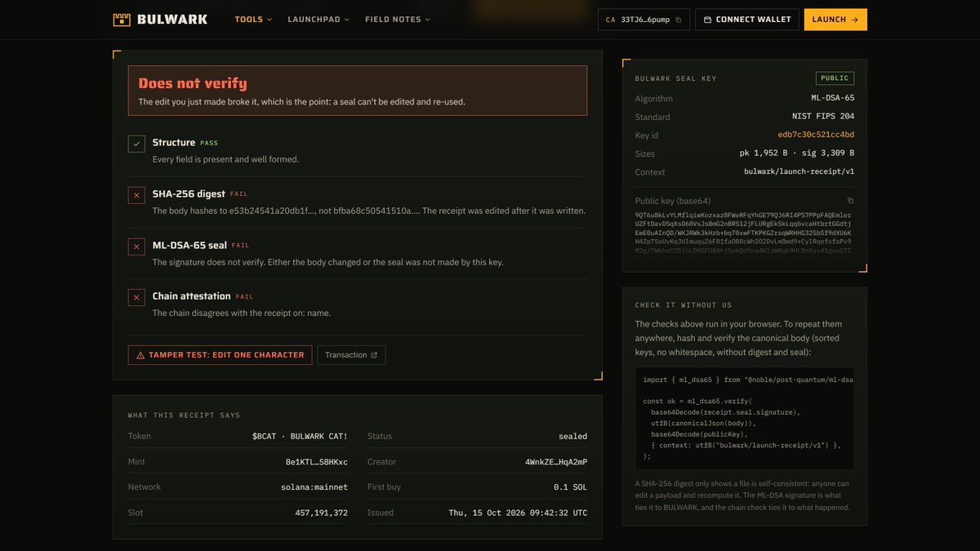The height and width of the screenshot is (551, 980).
Task: Click the Status value "sealed"
Action: coord(572,436)
